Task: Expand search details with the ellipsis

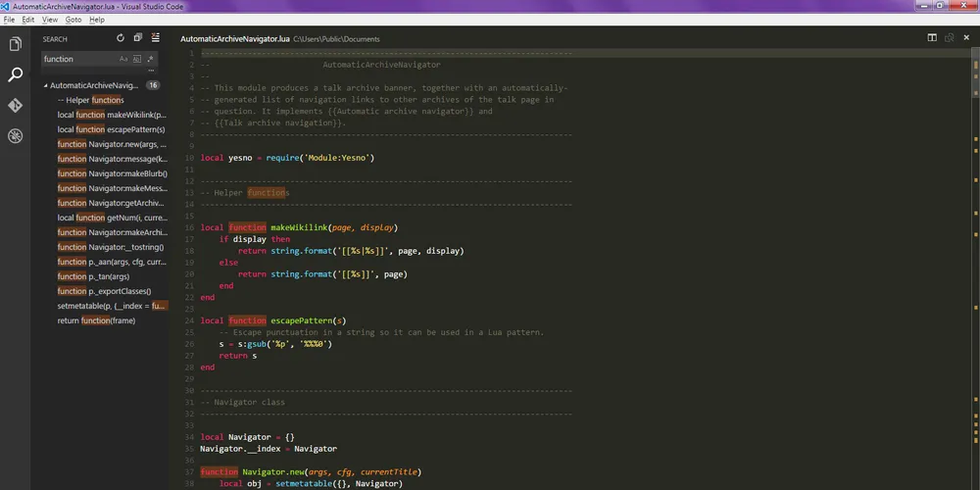Action: (151, 71)
